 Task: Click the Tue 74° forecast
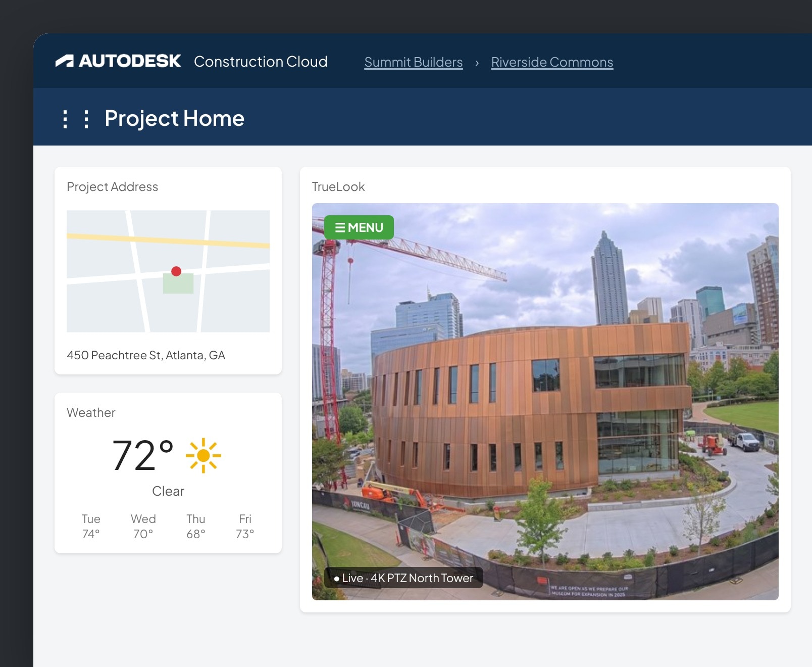pos(91,527)
